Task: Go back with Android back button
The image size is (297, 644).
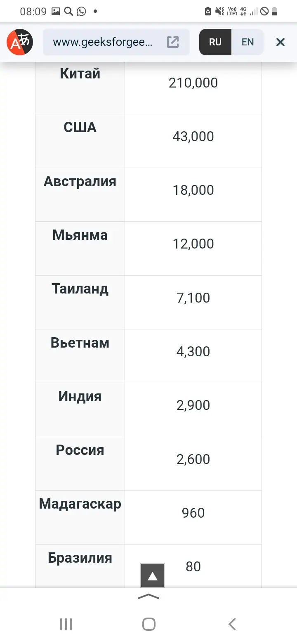Action: click(232, 624)
